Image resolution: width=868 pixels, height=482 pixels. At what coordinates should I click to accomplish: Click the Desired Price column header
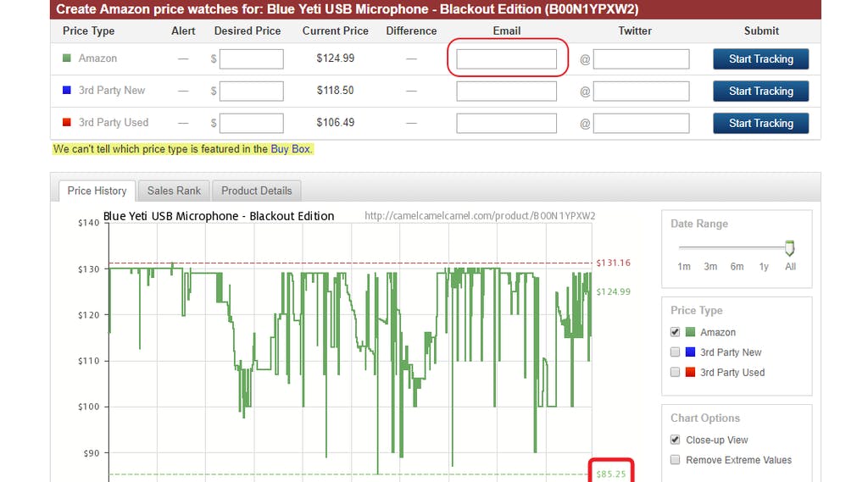(248, 31)
